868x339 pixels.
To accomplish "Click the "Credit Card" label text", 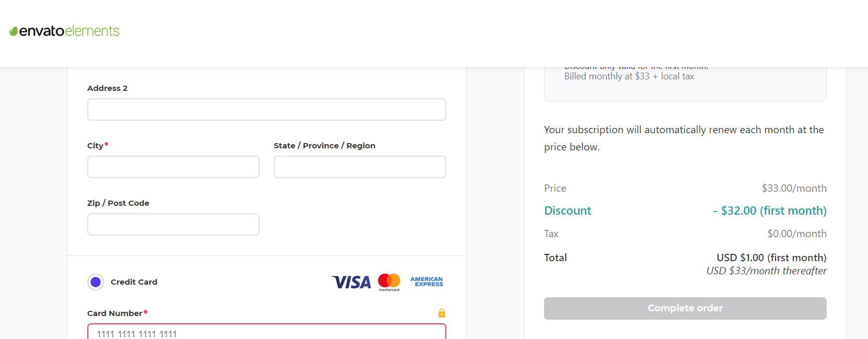I will pos(134,282).
